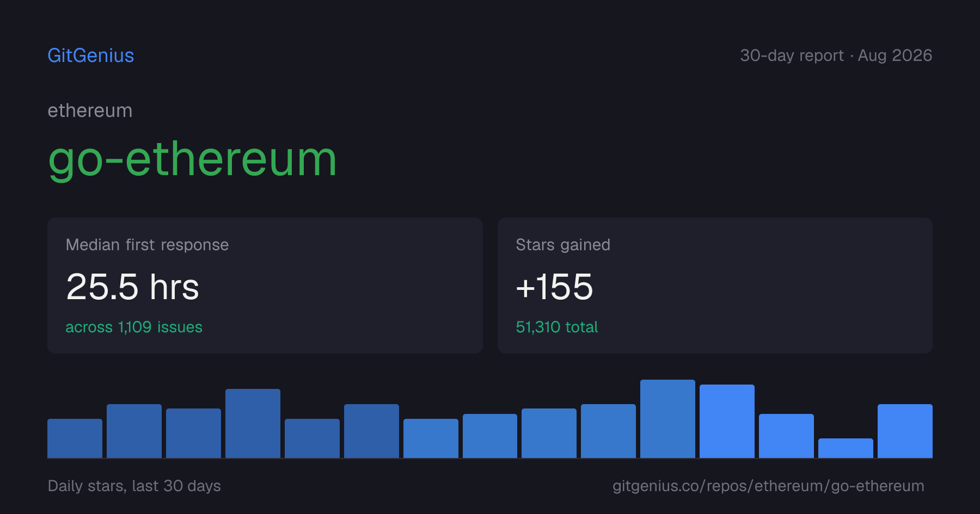
Task: Click the GitGenius brand link
Action: [x=91, y=55]
